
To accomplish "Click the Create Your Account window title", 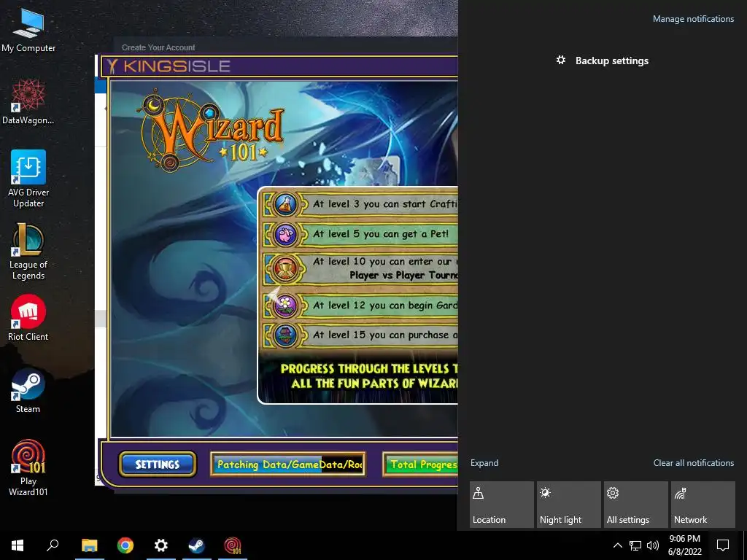I will coord(158,47).
